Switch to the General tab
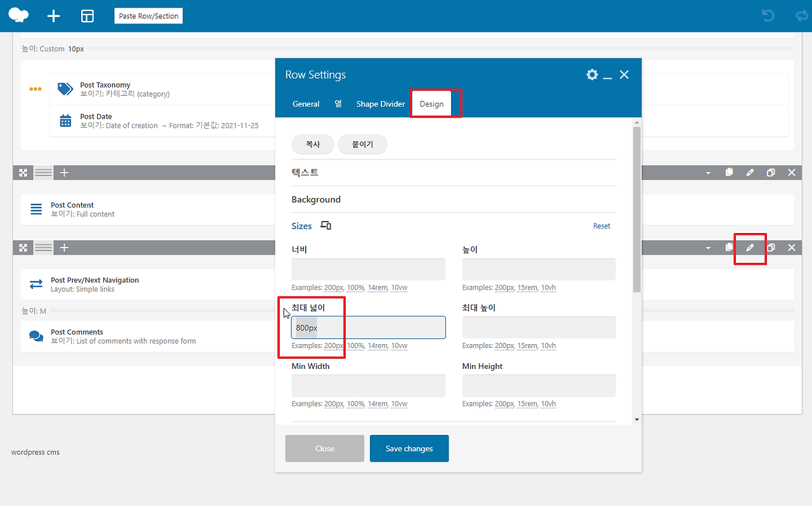Screen dimensions: 812x506 coord(306,104)
